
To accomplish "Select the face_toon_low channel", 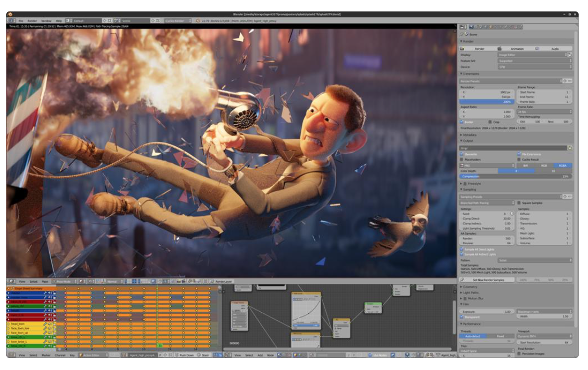I will pos(20,328).
